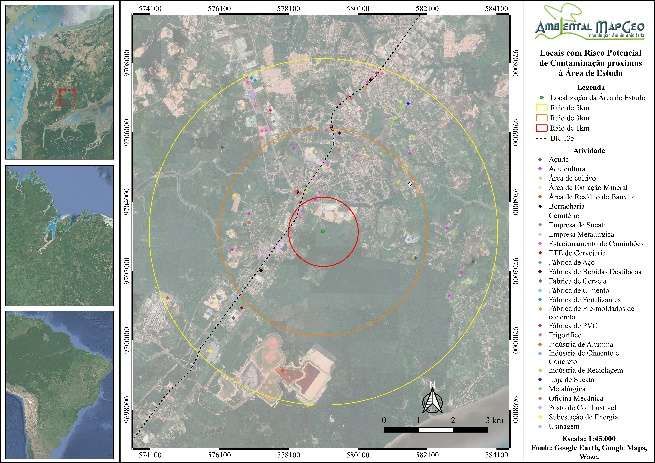Click the Borracharia legend marker
The width and height of the screenshot is (655, 463).
coord(541,205)
